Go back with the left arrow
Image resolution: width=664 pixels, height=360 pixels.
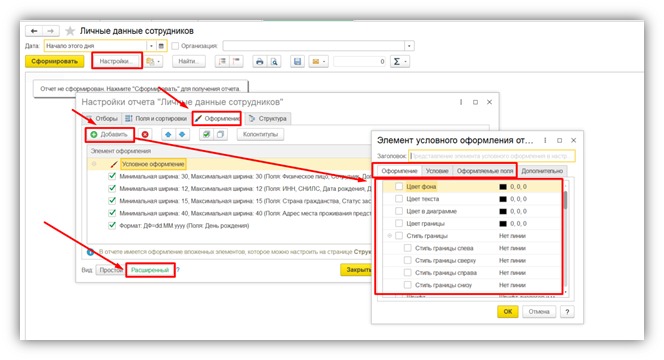click(34, 31)
